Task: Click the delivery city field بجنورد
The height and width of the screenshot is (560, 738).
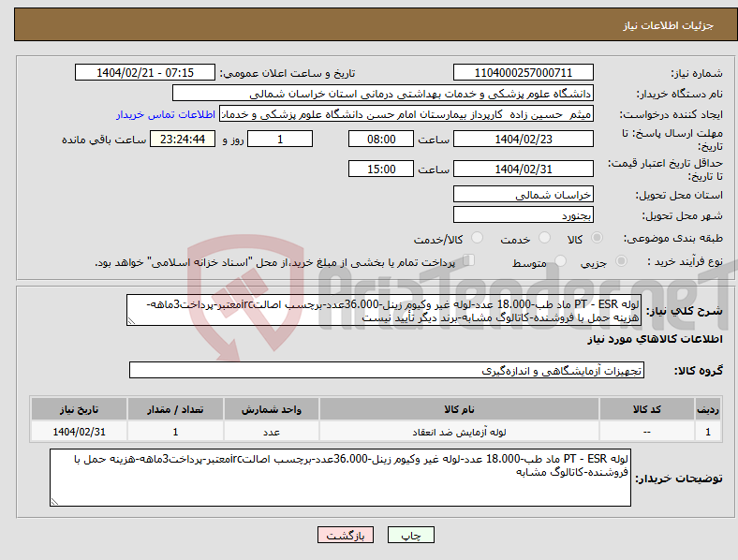Action: 523,214
